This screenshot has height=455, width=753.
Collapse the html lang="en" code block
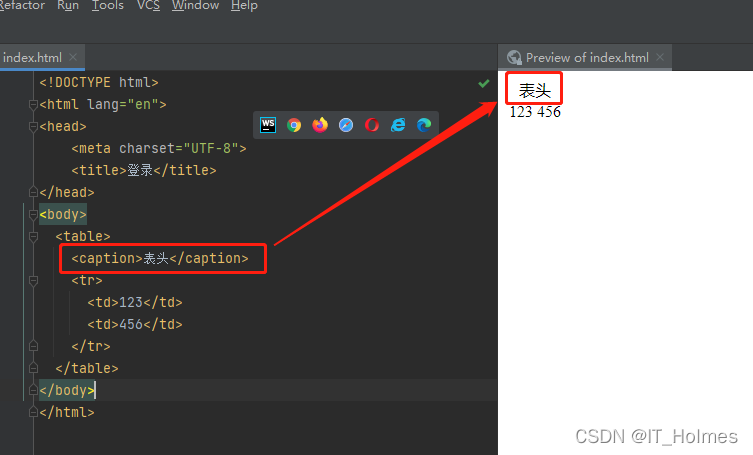pos(33,104)
